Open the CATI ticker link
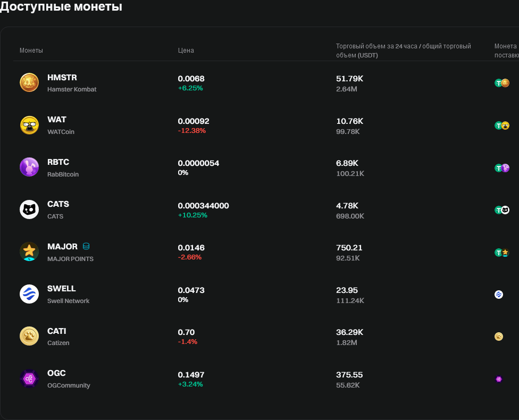Screen dimensions: 519x420 click(x=57, y=331)
